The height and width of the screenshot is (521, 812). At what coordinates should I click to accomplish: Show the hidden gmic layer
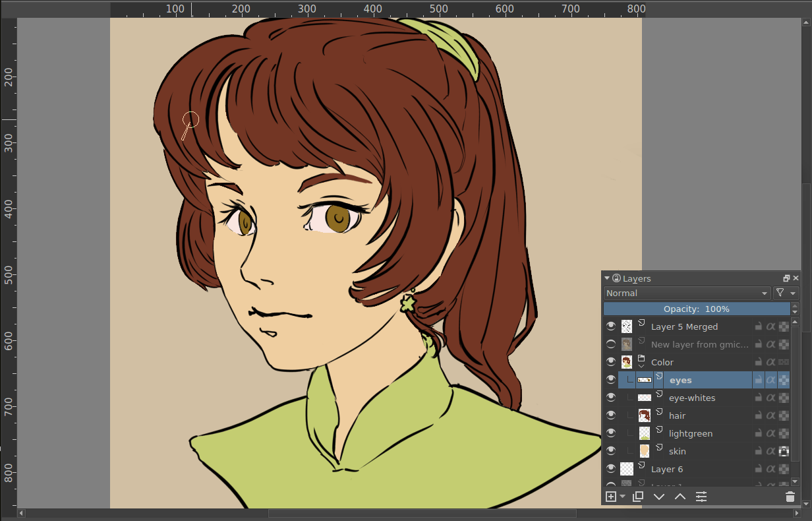[x=611, y=344]
